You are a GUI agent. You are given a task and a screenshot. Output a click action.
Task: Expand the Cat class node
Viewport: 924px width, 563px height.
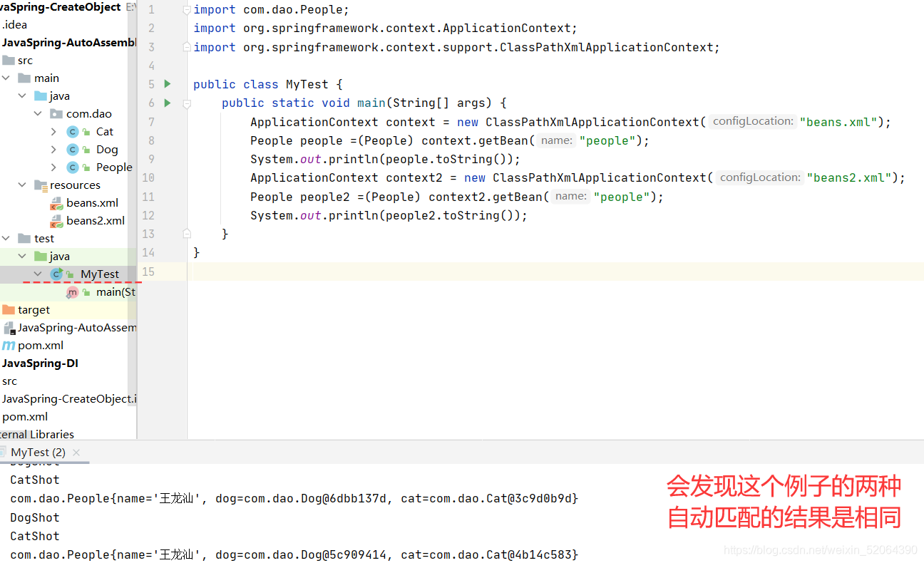coord(53,131)
